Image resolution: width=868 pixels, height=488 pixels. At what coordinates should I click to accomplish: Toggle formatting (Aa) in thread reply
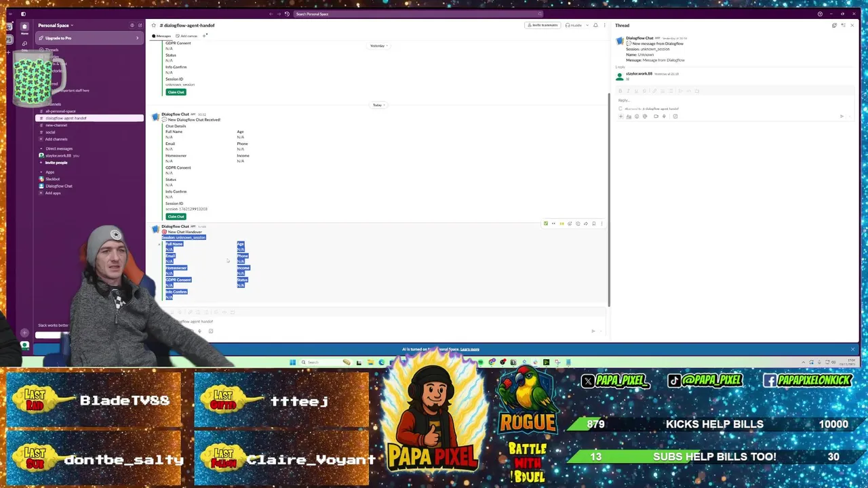(629, 117)
